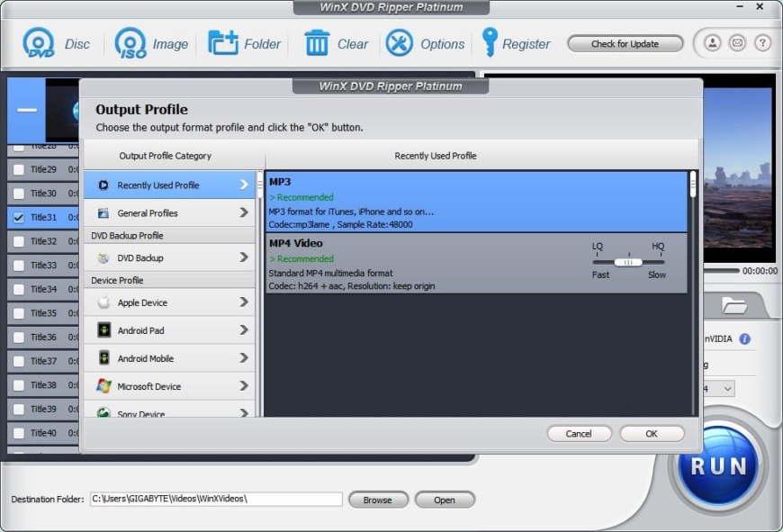The image size is (783, 532).
Task: Adjust the LQ–HQ quality slider
Action: [x=628, y=262]
